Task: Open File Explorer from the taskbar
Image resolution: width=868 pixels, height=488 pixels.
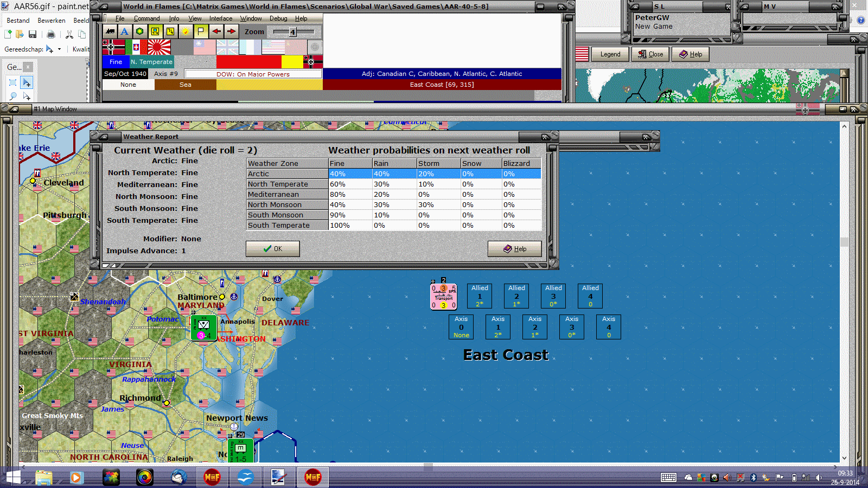Action: coord(44,478)
